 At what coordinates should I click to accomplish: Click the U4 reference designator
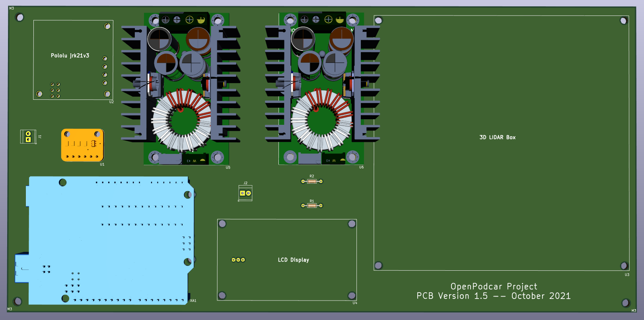[355, 303]
